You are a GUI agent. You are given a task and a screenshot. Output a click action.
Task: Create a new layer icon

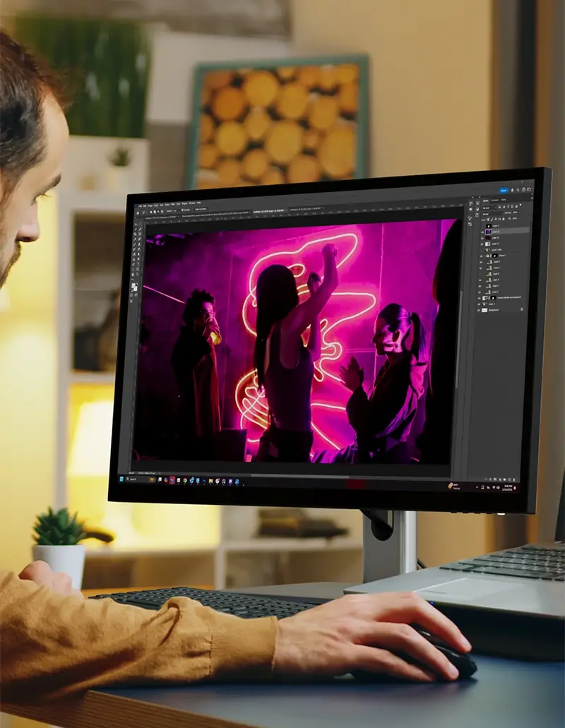point(509,479)
